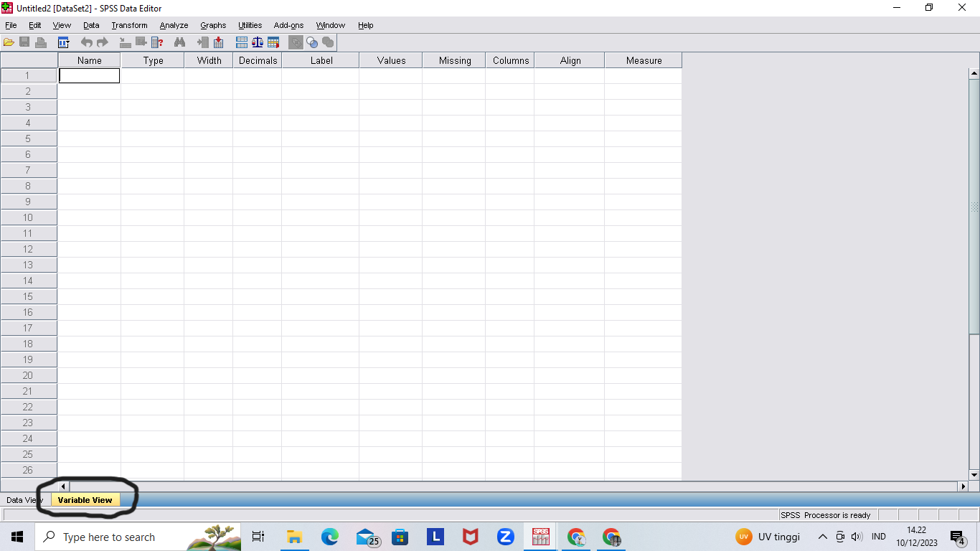Click the Save File floppy disk icon
Image resolution: width=980 pixels, height=551 pixels.
click(x=25, y=42)
